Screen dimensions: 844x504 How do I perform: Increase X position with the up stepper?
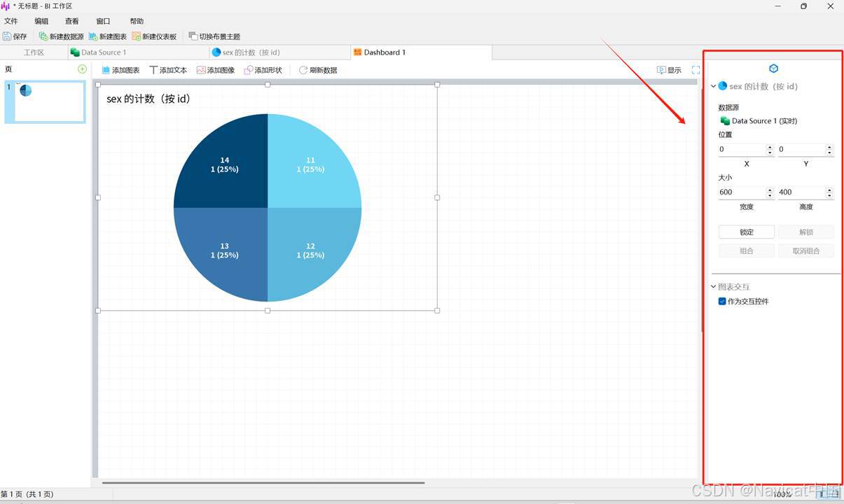pyautogui.click(x=770, y=147)
